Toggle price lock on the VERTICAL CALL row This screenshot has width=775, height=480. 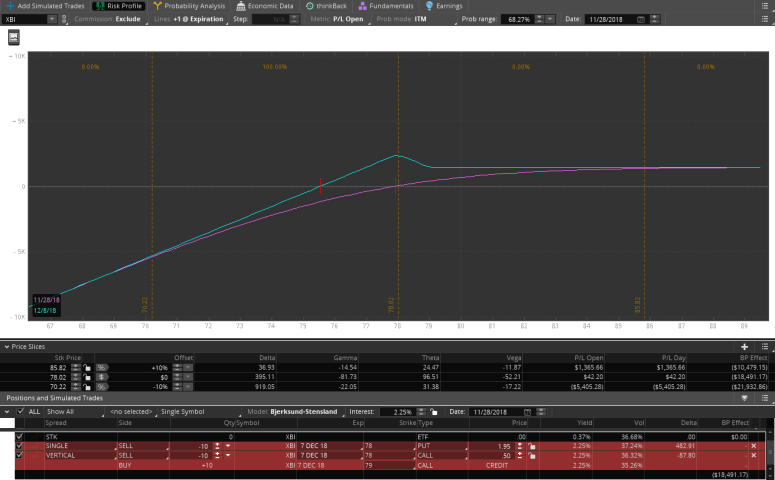point(531,455)
